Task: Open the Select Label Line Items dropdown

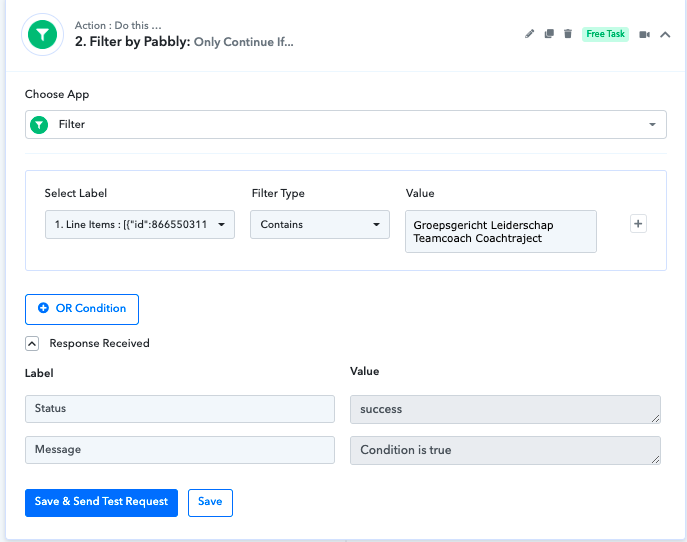Action: coord(140,224)
